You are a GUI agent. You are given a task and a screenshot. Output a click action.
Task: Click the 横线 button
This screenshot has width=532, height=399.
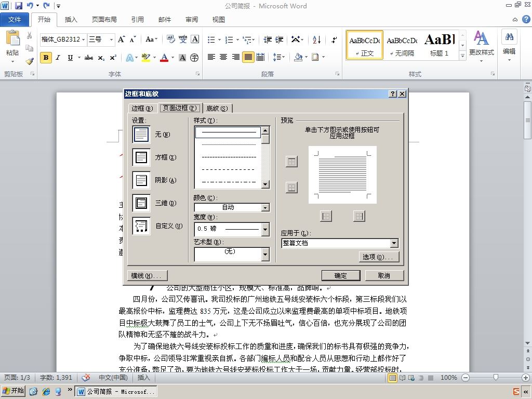click(147, 275)
